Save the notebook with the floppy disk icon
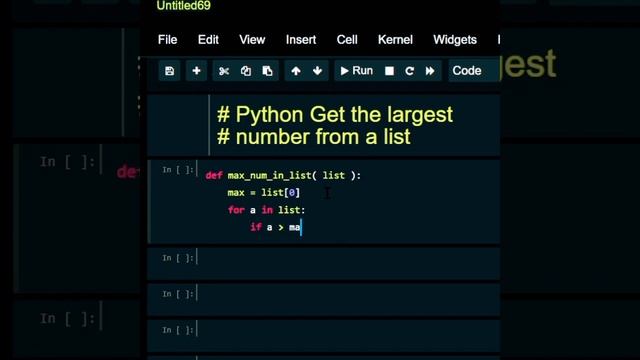Screen dimensions: 640x360 [169, 71]
